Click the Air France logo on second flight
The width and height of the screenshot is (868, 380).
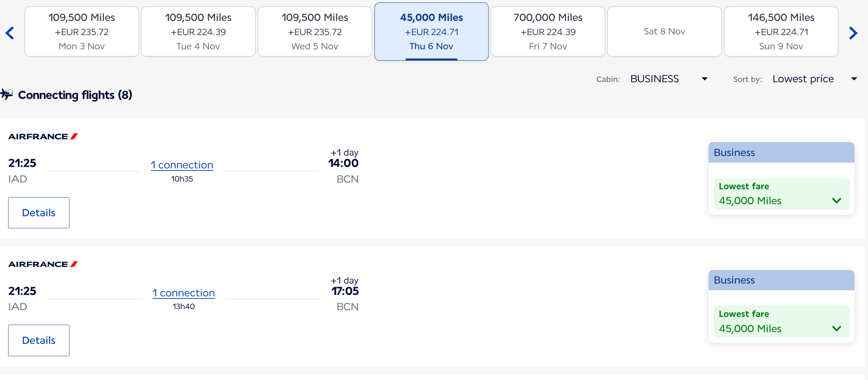[43, 264]
